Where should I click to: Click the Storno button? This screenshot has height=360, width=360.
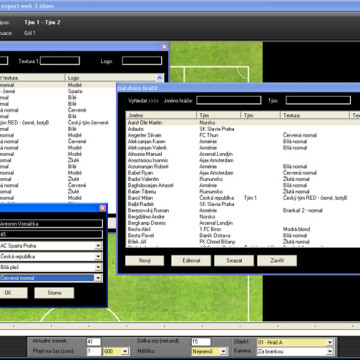click(54, 293)
